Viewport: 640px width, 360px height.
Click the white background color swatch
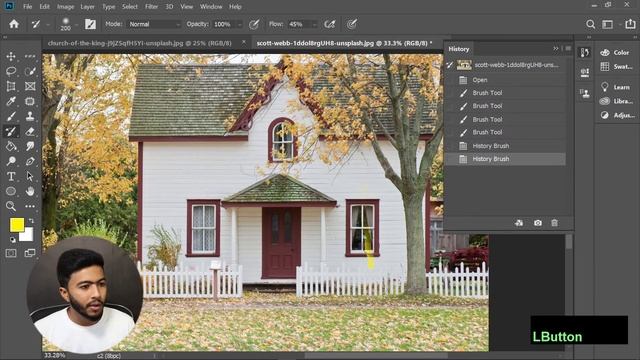pyautogui.click(x=27, y=236)
